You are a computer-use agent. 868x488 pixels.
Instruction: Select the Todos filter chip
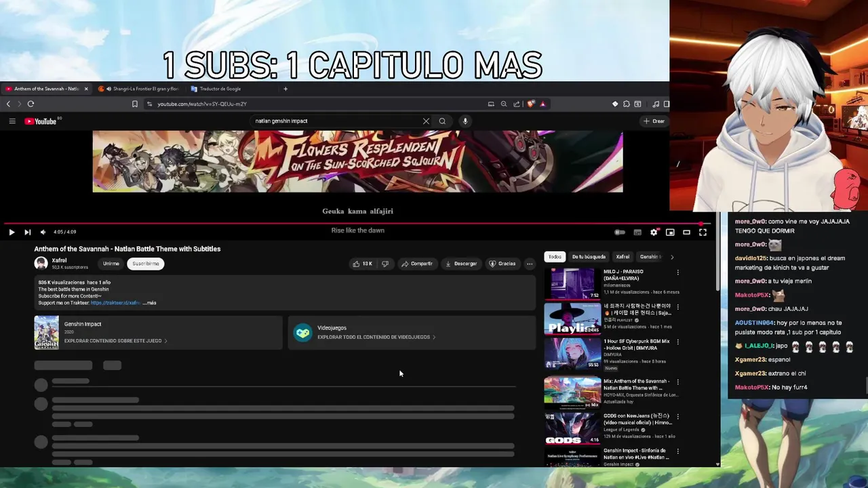(555, 257)
